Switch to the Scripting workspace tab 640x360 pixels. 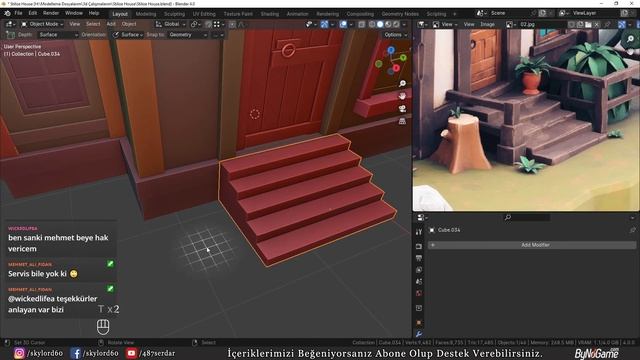pos(436,14)
